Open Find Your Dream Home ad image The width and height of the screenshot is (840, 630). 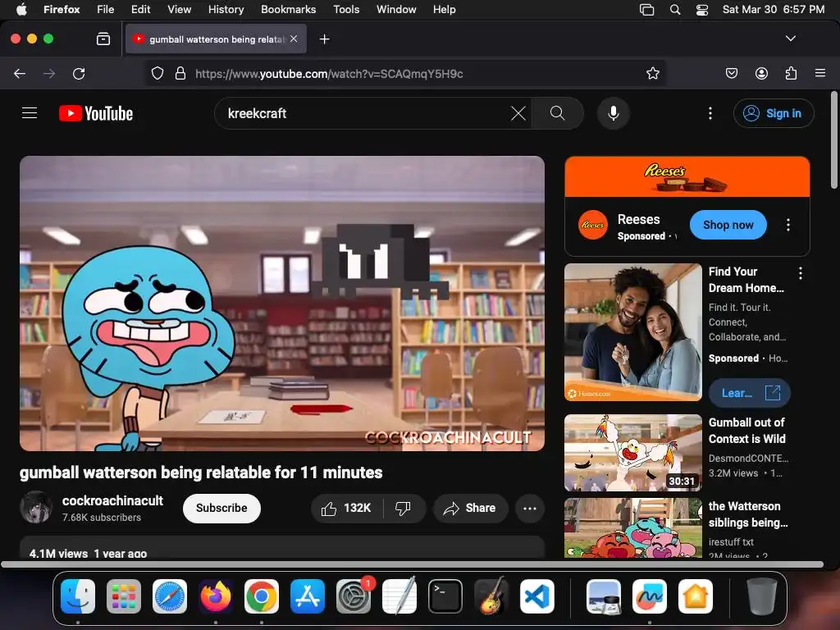[x=632, y=332]
